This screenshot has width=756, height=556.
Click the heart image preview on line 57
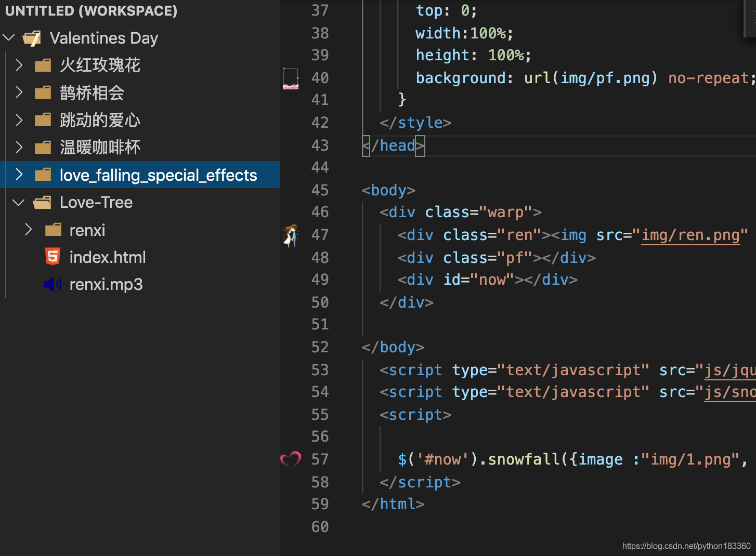291,459
